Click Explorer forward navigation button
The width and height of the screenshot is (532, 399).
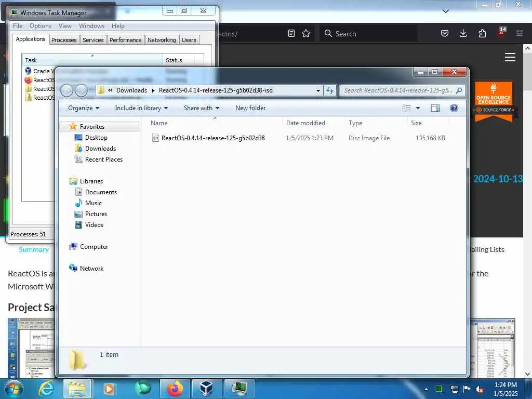tap(81, 90)
